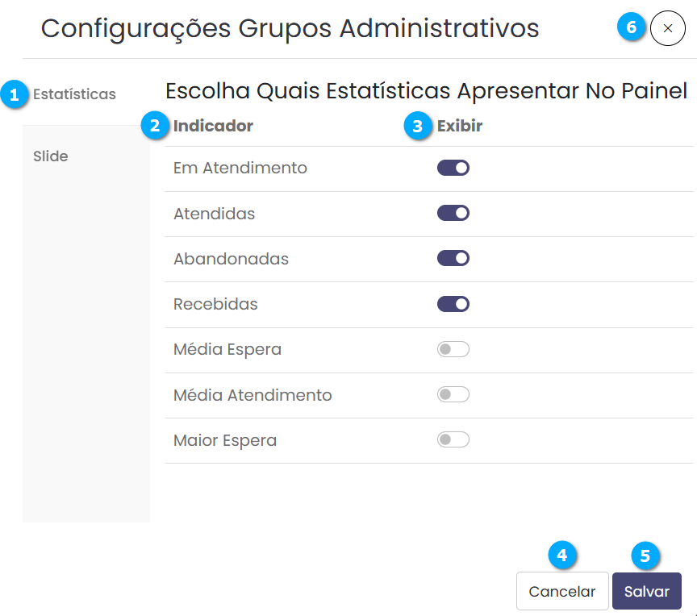Click the number 4 annotation badge

tap(562, 556)
